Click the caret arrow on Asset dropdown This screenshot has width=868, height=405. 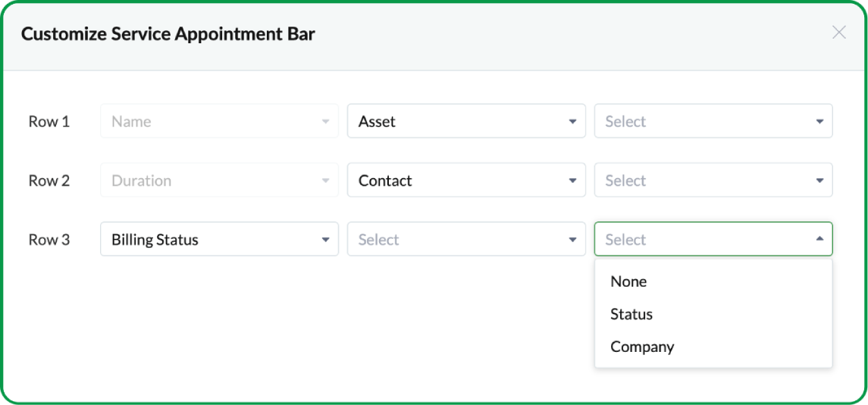pos(572,121)
